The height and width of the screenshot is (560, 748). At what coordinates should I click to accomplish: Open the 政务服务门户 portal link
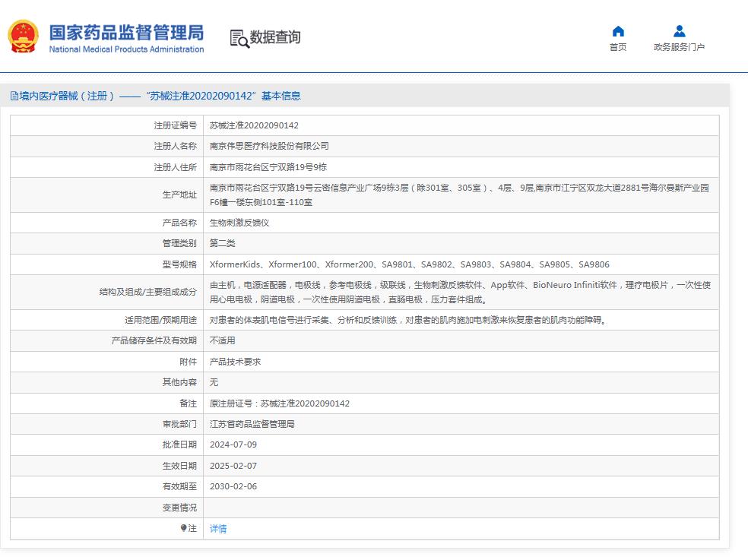(679, 47)
